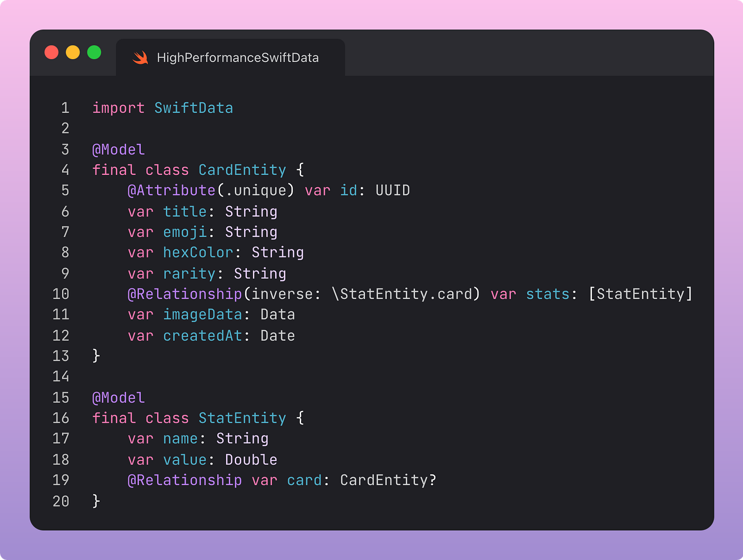Click line number 14 in the gutter
Viewport: 743px width, 560px height.
pos(61,377)
